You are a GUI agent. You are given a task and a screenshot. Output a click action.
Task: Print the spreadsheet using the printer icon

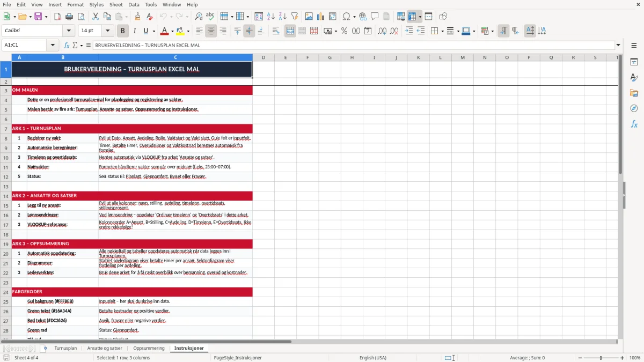[70, 17]
